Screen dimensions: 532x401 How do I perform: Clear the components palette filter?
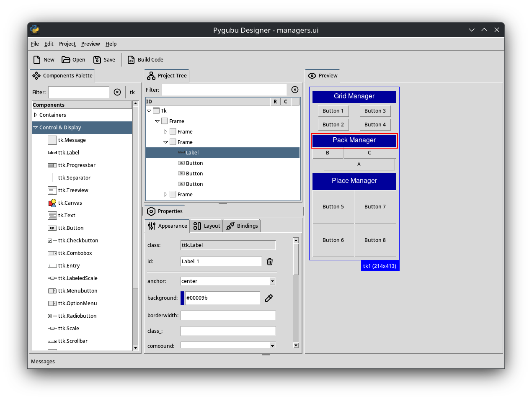coord(117,92)
